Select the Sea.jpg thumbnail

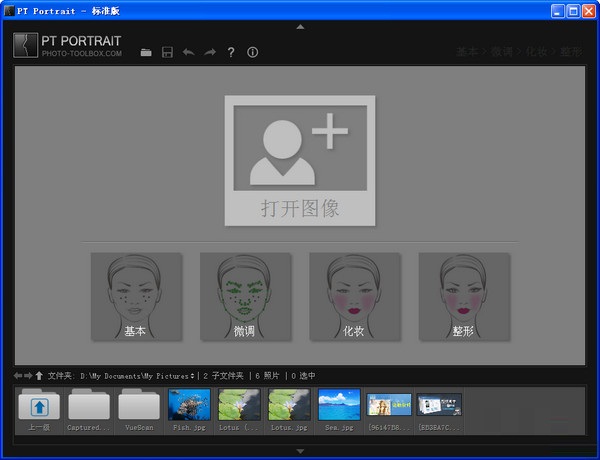point(339,405)
